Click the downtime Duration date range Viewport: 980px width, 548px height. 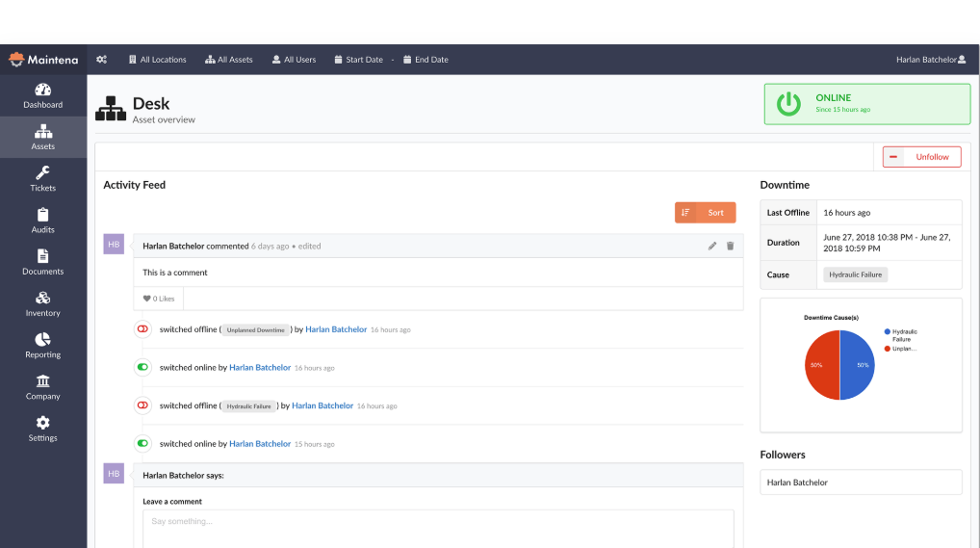click(x=887, y=243)
